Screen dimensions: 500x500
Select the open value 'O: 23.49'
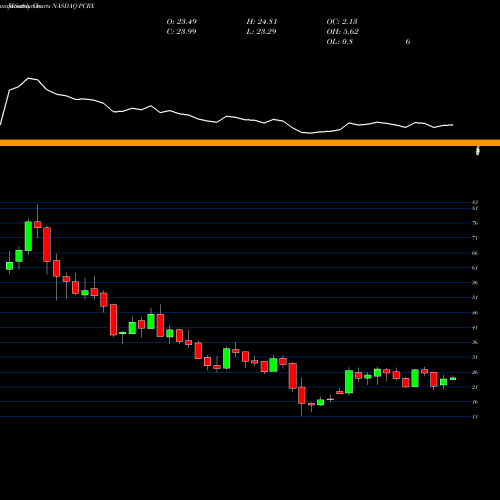(x=182, y=22)
